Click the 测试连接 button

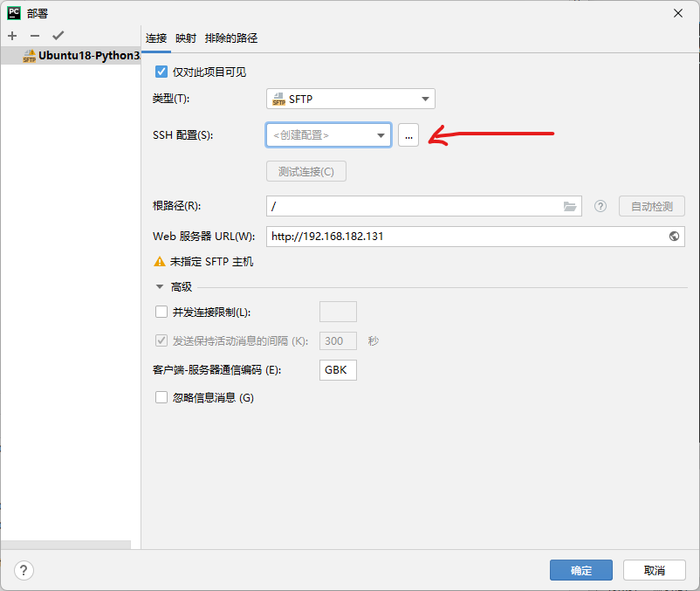tap(306, 171)
